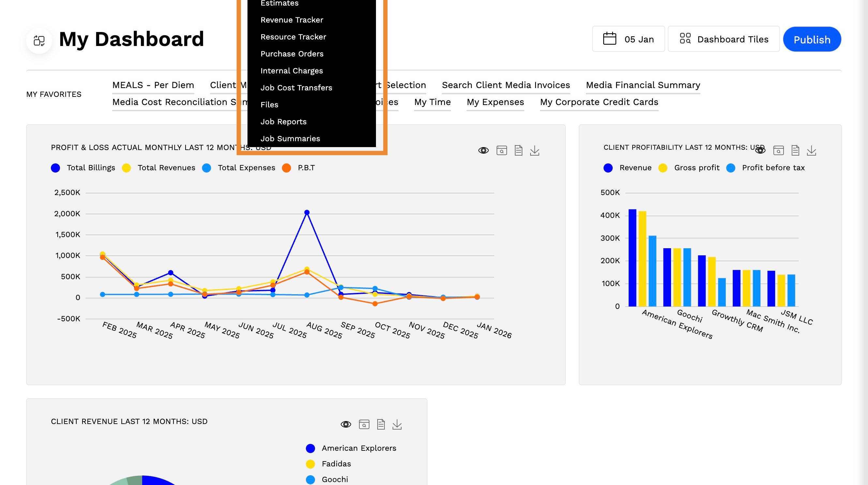The width and height of the screenshot is (868, 485).
Task: Open the Dashboard Tiles selector
Action: point(724,39)
